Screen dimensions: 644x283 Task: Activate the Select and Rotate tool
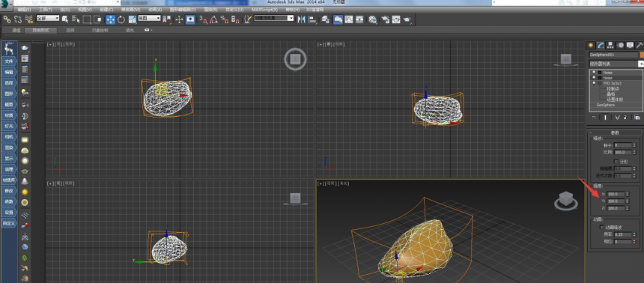click(x=121, y=19)
